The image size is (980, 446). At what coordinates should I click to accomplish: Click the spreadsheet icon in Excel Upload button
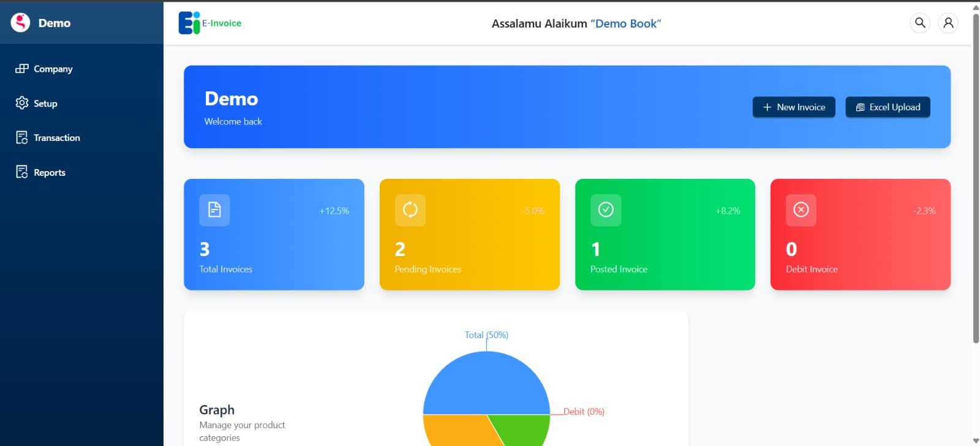click(860, 107)
